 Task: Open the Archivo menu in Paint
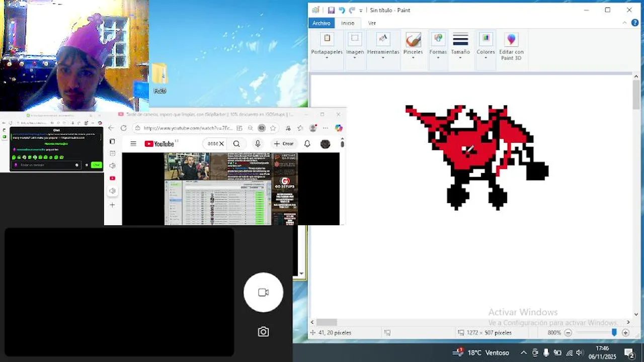321,23
